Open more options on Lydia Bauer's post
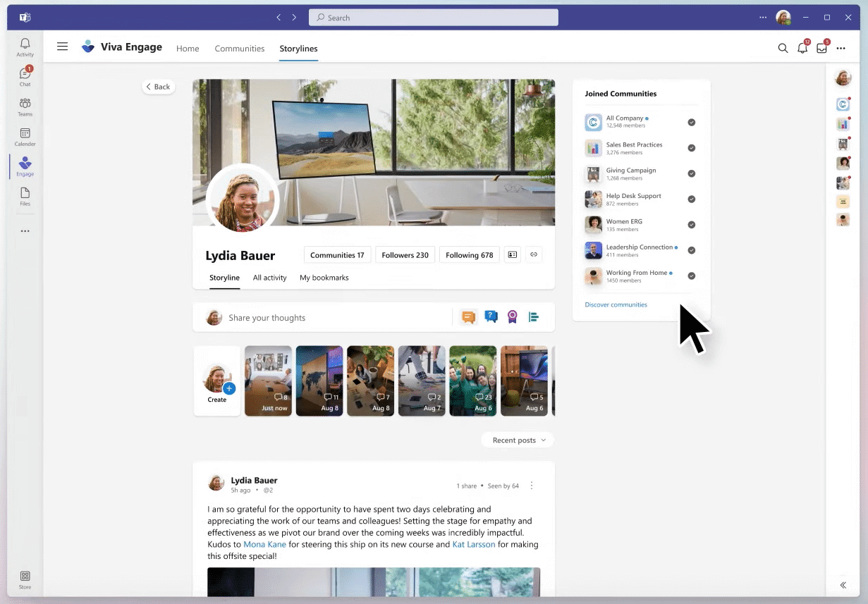The width and height of the screenshot is (868, 604). [532, 486]
